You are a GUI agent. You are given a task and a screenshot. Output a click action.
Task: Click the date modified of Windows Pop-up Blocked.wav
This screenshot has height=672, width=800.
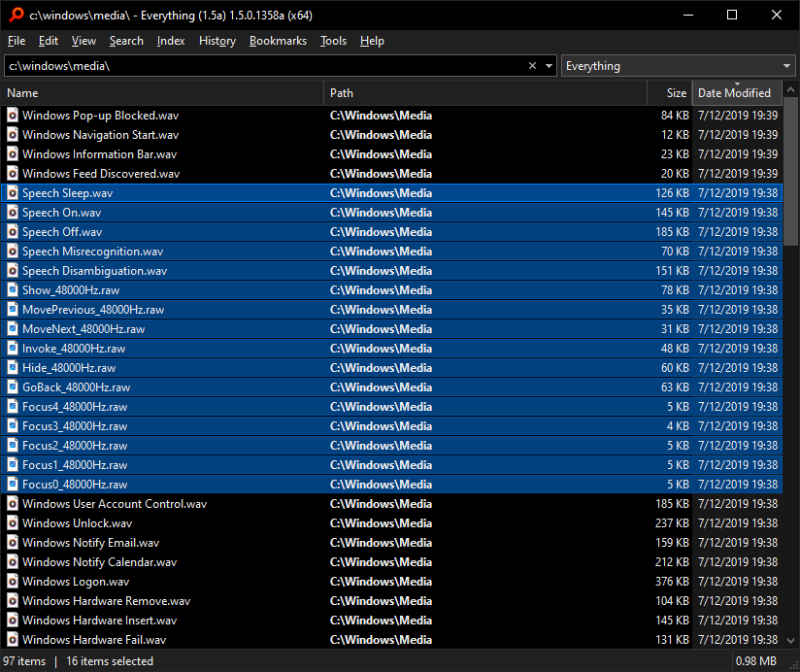click(738, 116)
